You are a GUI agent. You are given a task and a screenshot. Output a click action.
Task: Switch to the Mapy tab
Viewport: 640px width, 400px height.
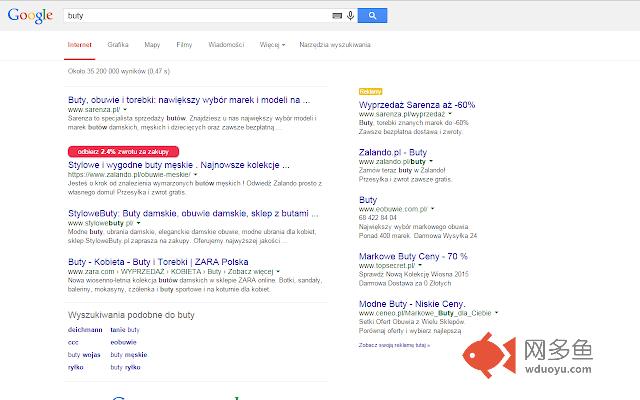[x=152, y=45]
